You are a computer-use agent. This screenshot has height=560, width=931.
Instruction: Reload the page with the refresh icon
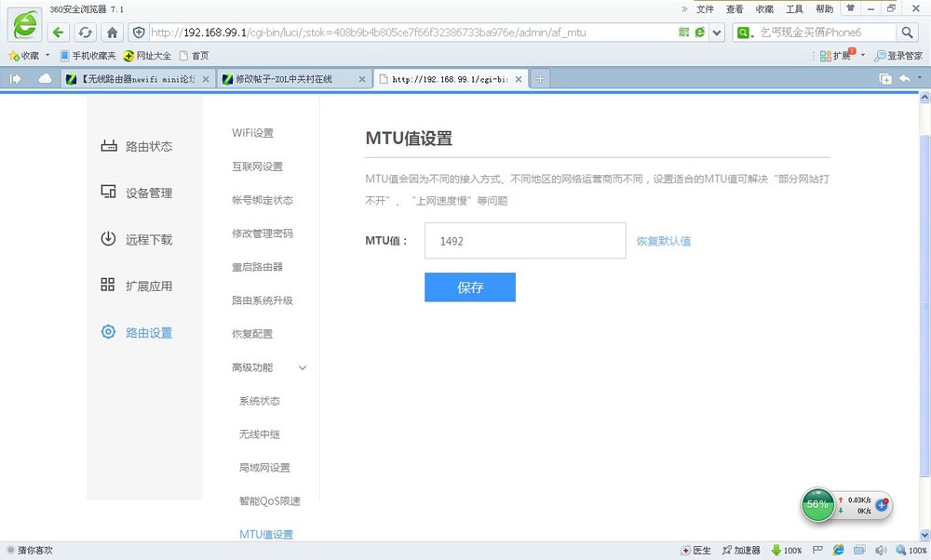pyautogui.click(x=85, y=33)
